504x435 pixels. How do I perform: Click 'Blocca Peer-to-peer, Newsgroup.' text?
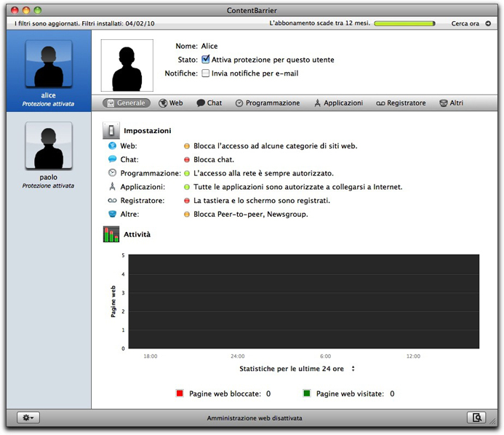[251, 214]
